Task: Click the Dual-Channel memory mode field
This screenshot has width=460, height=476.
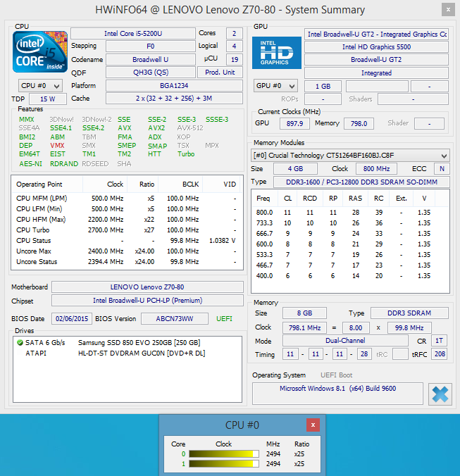Action: [345, 341]
